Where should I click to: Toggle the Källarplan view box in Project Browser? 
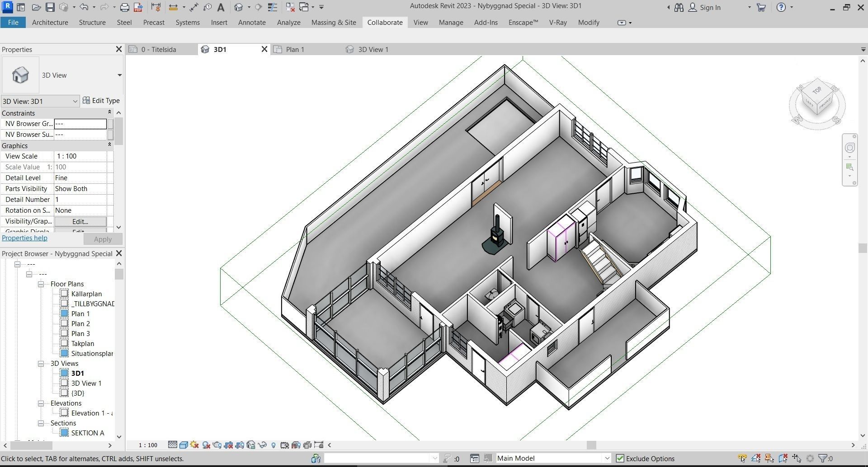click(64, 294)
